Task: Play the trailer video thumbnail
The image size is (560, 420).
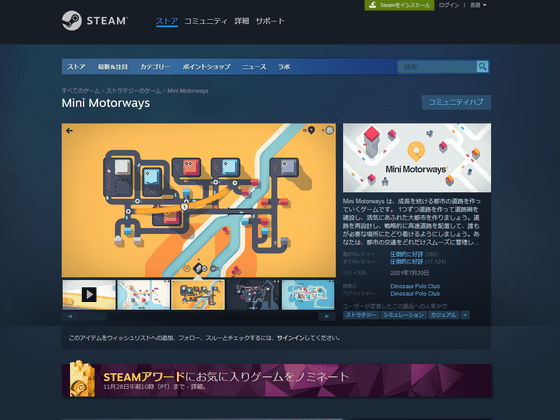Action: point(89,295)
